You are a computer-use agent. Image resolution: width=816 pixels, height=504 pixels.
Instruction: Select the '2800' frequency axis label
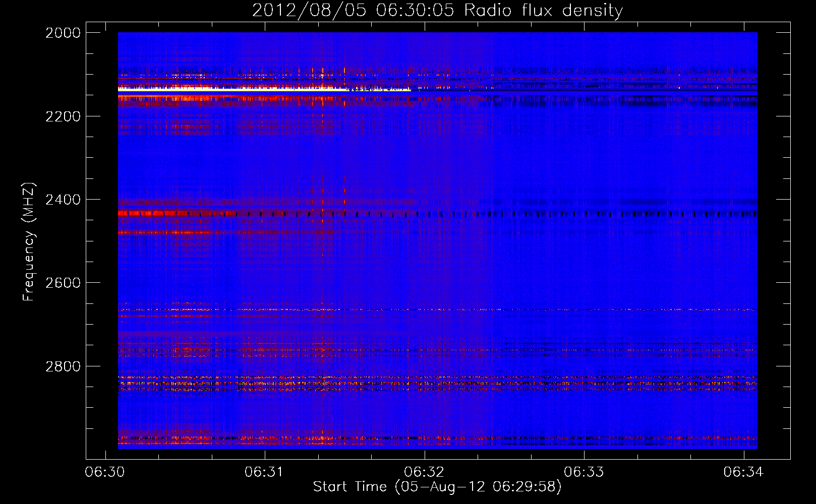[63, 366]
